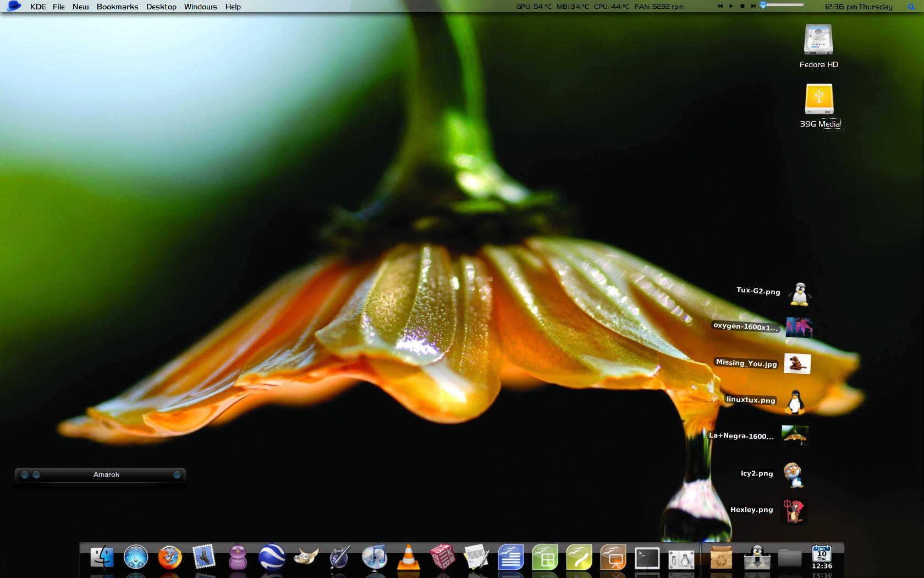Open the Spotlight search magnifier icon

pos(911,7)
